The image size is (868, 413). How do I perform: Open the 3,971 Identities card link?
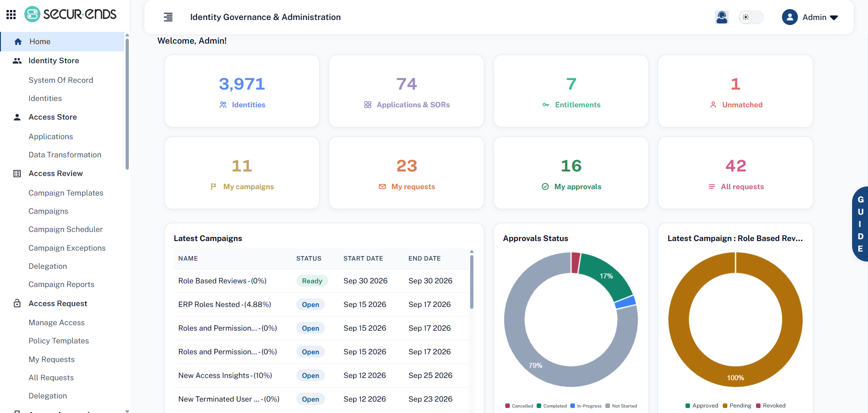(242, 91)
